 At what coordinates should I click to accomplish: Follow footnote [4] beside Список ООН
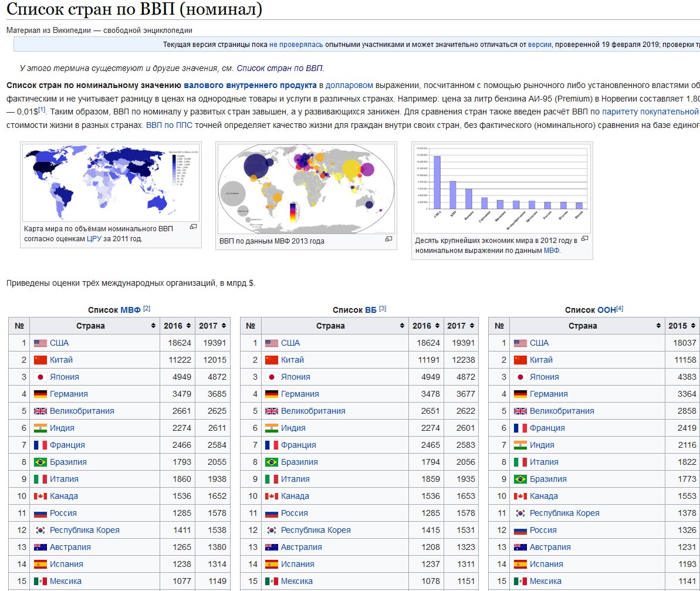(x=620, y=309)
